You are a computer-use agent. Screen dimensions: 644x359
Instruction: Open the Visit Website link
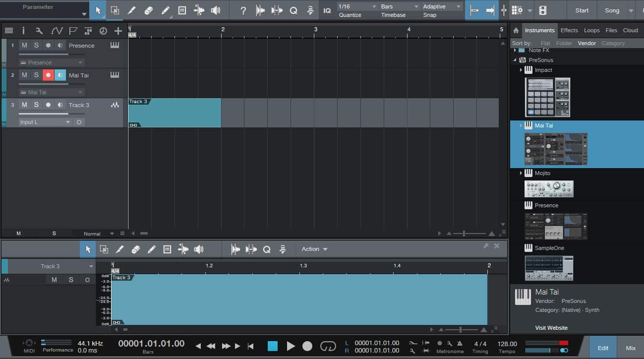coord(551,328)
